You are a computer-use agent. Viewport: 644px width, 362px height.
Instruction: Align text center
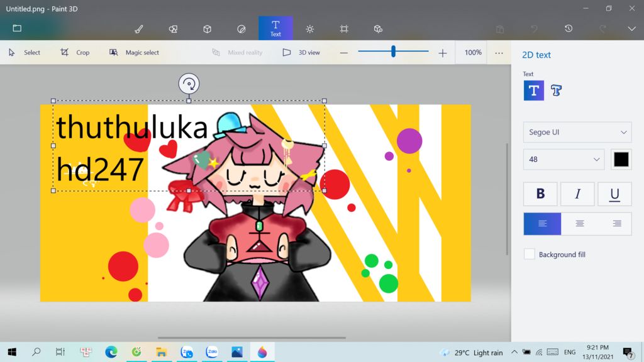coord(579,224)
